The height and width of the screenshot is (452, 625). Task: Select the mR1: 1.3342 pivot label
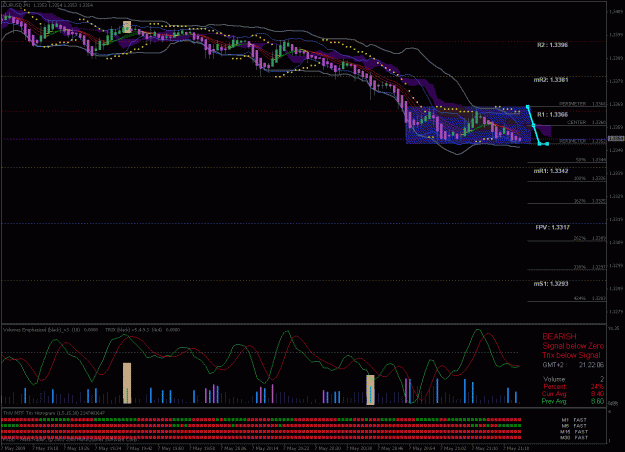551,171
